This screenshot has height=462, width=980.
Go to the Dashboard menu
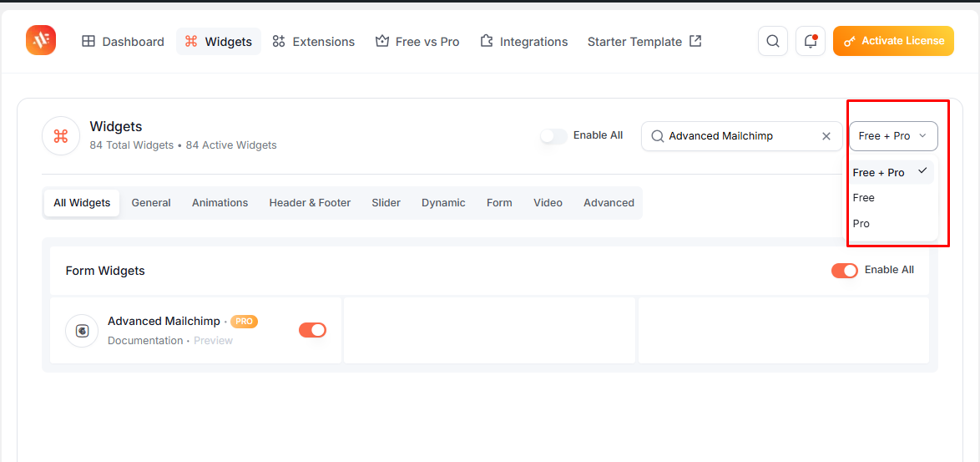click(x=123, y=42)
